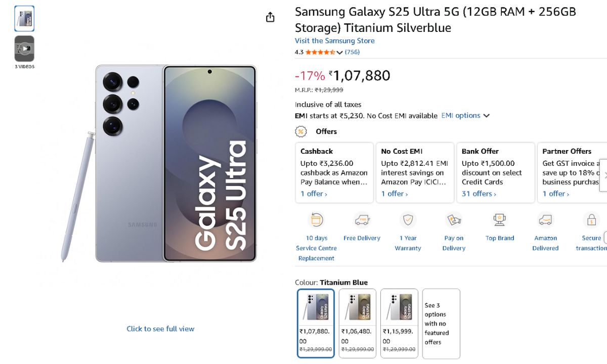Click the 10 days Service Centre Replacement icon
Image resolution: width=607 pixels, height=364 pixels.
tap(316, 220)
